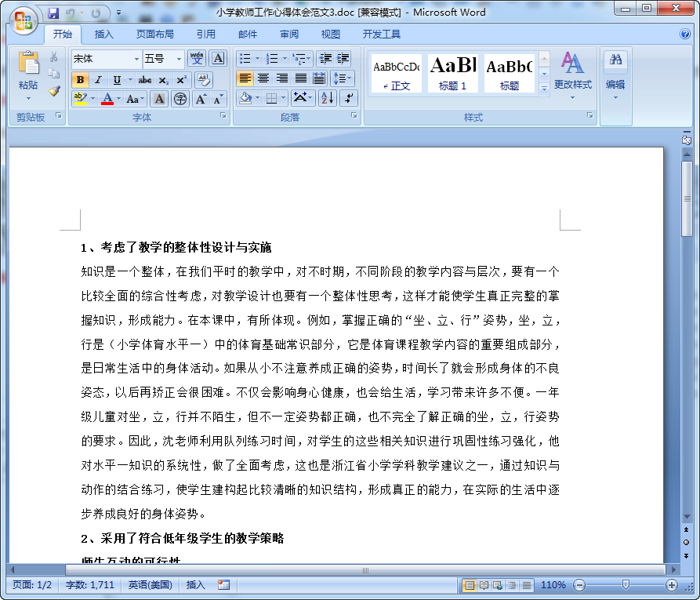Click the character shading A icon
This screenshot has height=600, width=700.
[159, 99]
